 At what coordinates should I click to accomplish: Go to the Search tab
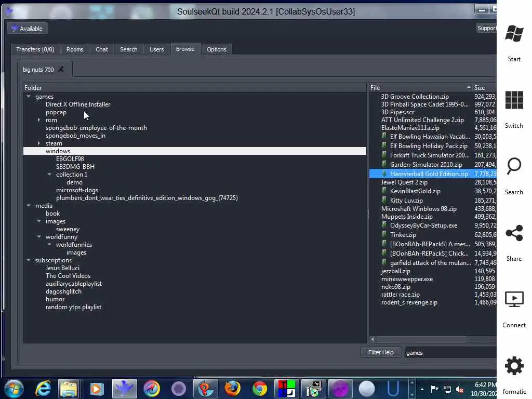pos(129,49)
